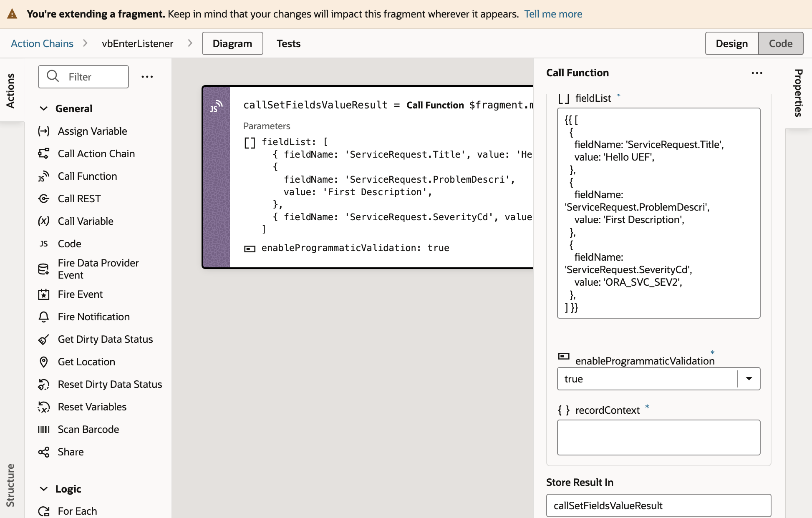Open the Actions palette more options menu
Screen dimensions: 812x518
coord(147,77)
